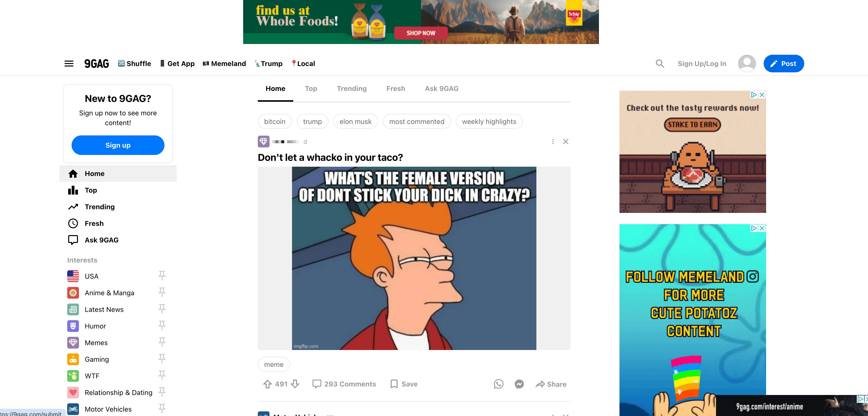
Task: Share post via Messenger icon
Action: coord(519,384)
